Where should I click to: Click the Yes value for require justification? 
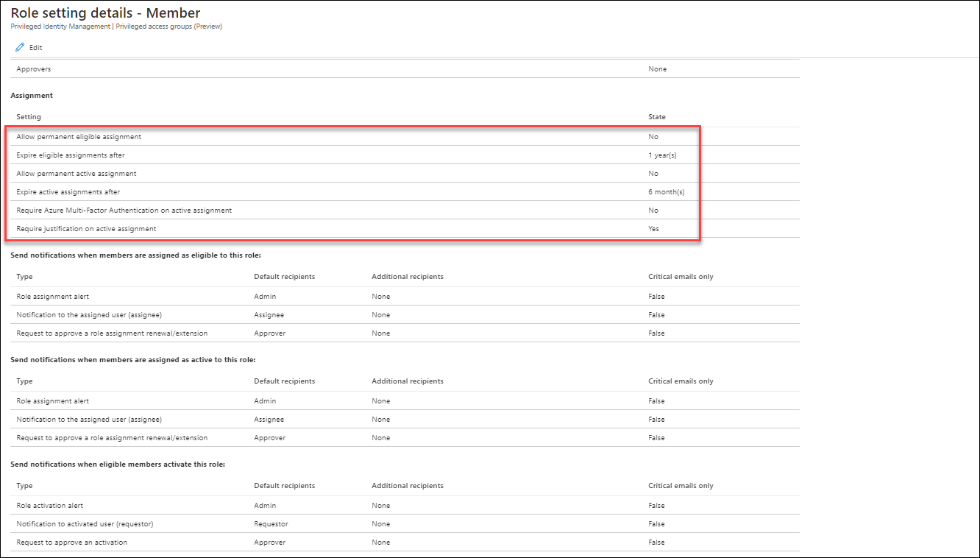coord(653,229)
